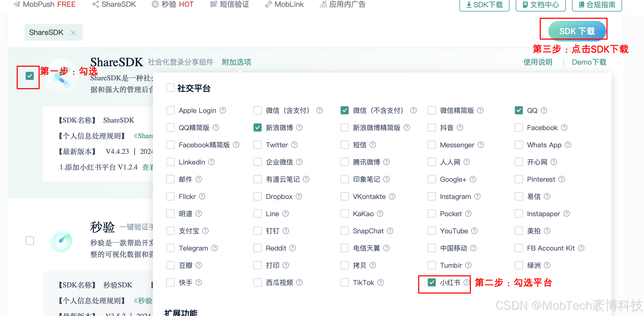Open the help icon next to Whats App

click(x=568, y=145)
